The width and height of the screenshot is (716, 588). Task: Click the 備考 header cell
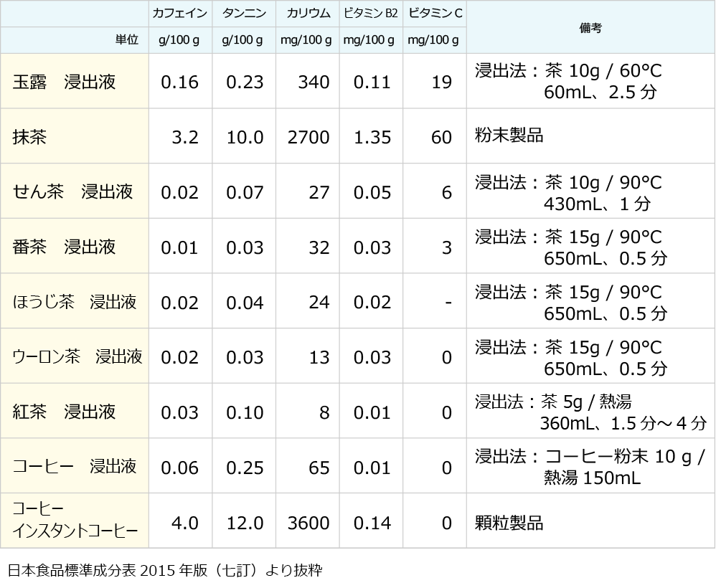tap(590, 27)
